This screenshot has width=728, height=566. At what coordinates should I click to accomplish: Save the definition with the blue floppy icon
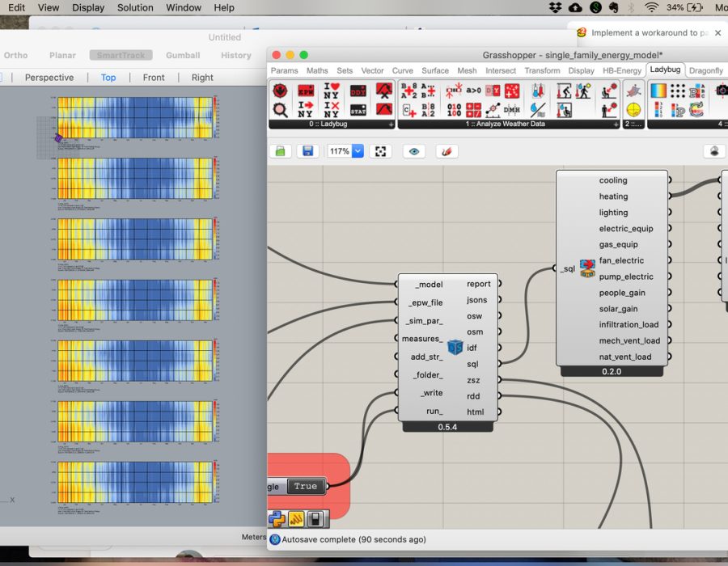click(307, 151)
